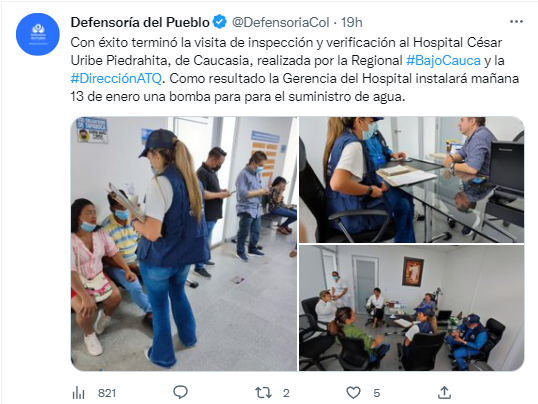538x404 pixels.
Task: Like the tweet with heart icon
Action: point(353,392)
